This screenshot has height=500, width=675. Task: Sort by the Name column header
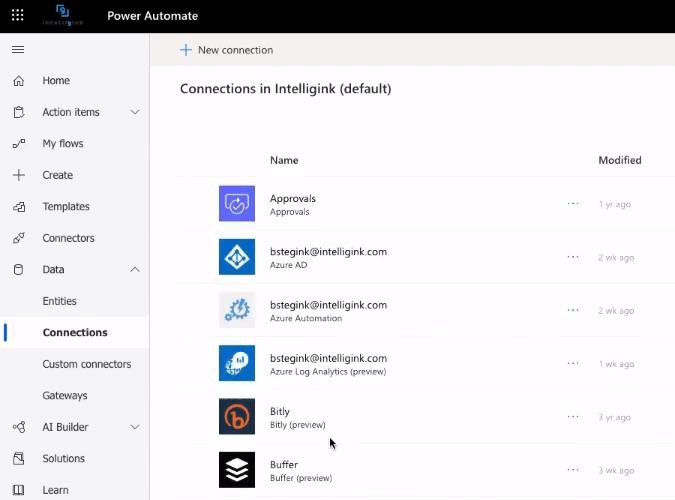tap(284, 160)
